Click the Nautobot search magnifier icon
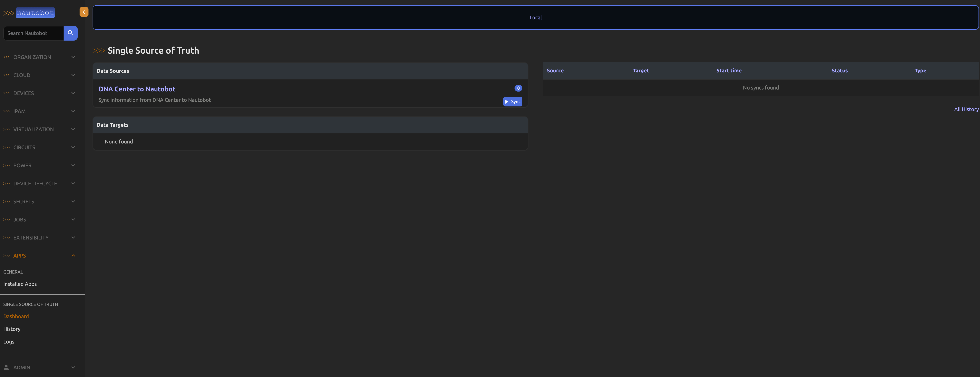The image size is (980, 377). (70, 33)
